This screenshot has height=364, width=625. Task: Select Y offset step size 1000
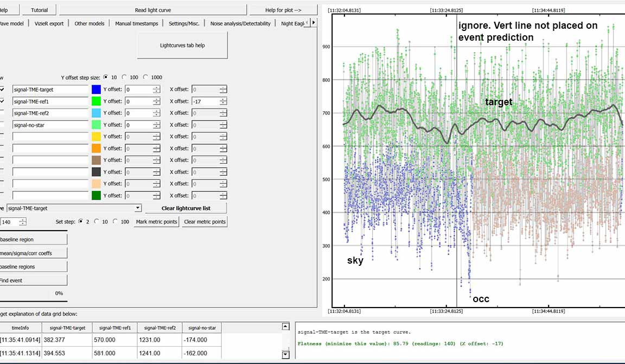[145, 77]
